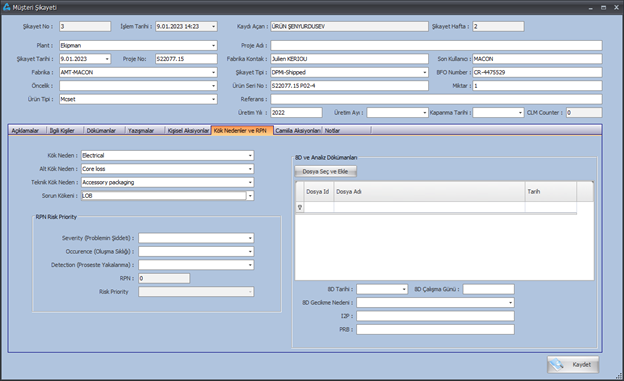624x381 pixels.
Task: Open the Alt Kök Neden Core loss dropdown
Action: pos(250,169)
